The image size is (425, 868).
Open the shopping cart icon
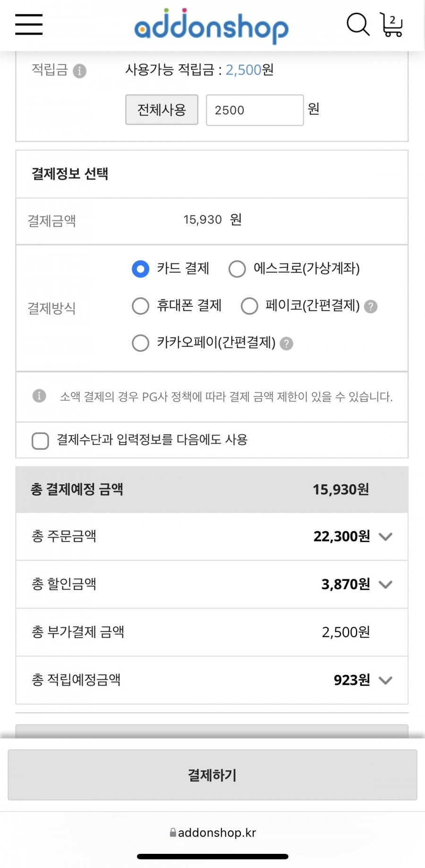click(x=391, y=25)
